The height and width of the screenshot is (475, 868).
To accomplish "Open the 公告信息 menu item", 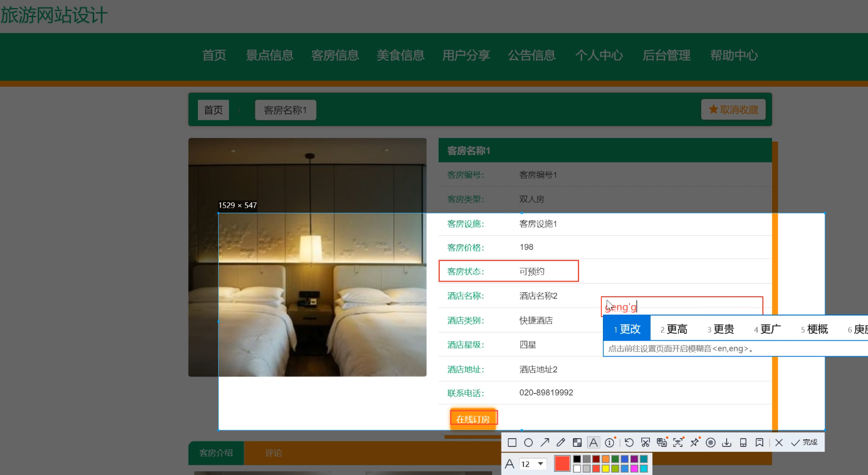I will 532,56.
